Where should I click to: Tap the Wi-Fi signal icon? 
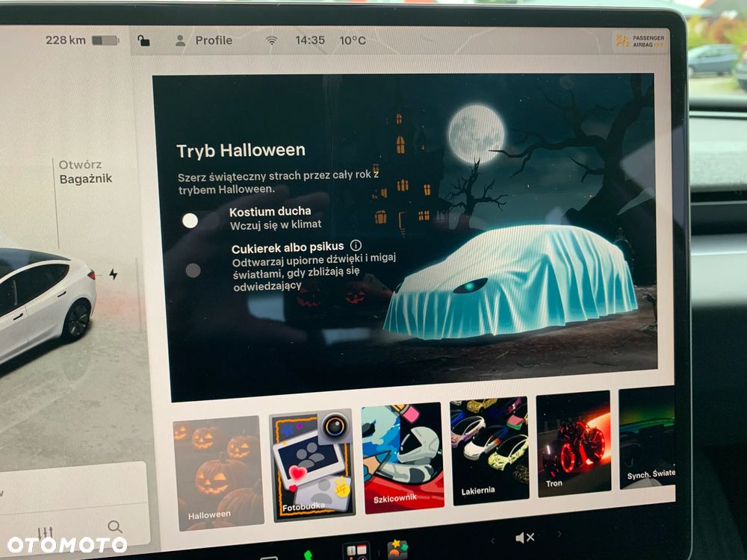pyautogui.click(x=272, y=40)
